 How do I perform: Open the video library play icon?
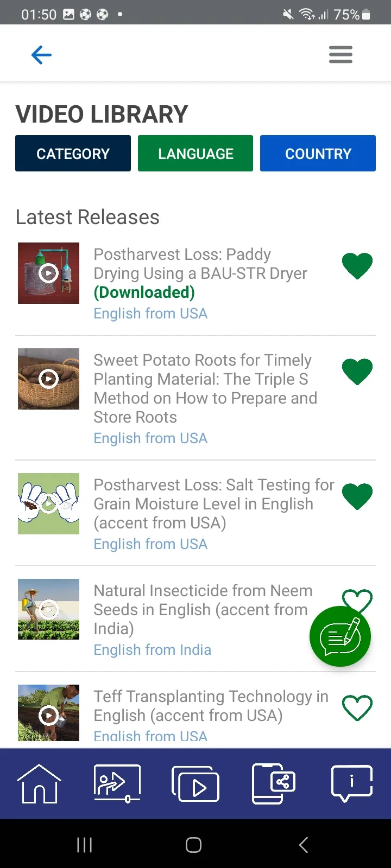195,784
